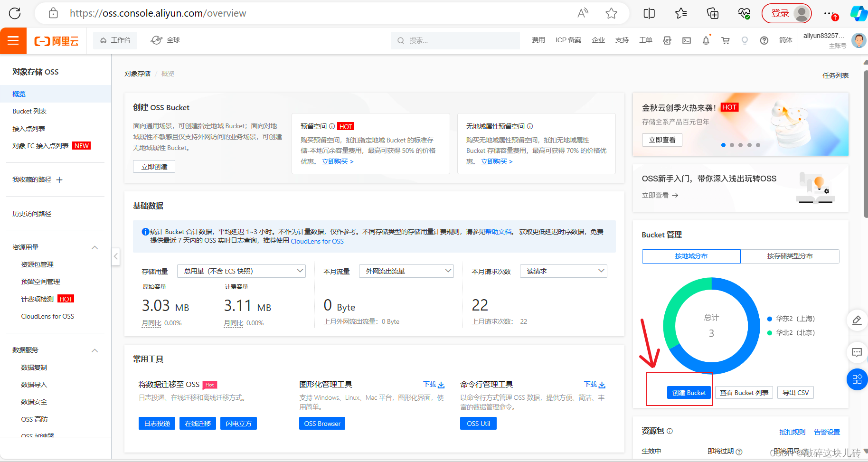Click the 立即创建 button
The height and width of the screenshot is (462, 868).
[x=154, y=167]
